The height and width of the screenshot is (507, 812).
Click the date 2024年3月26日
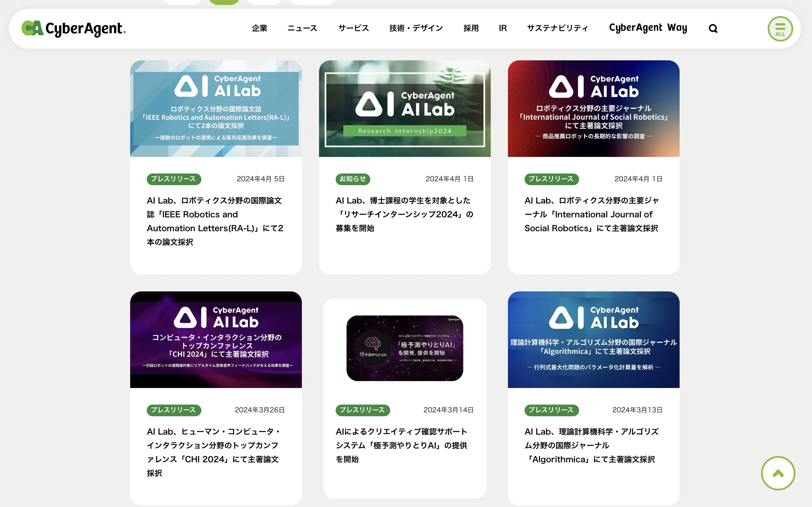(260, 410)
